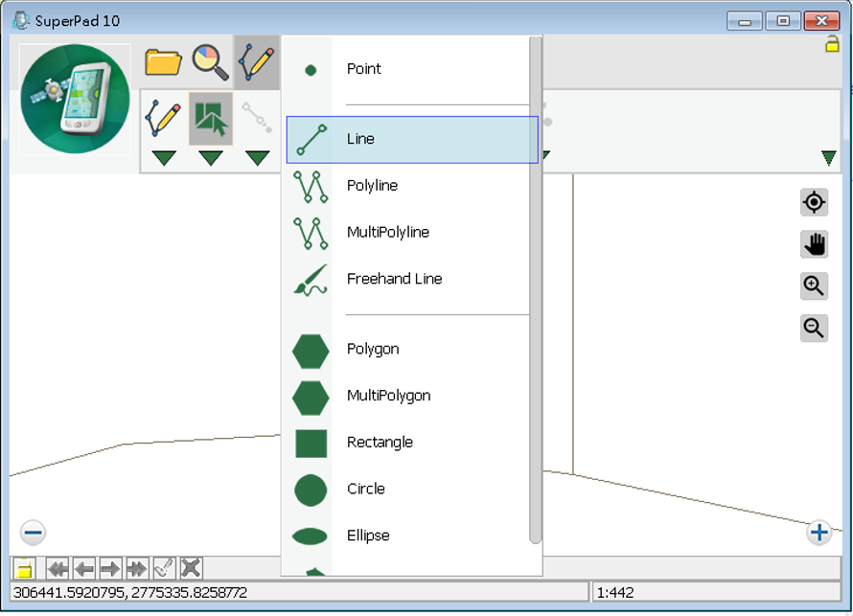Screen dimensions: 853x616
Task: Expand the far-right toolbar overflow arrow
Action: click(x=828, y=158)
